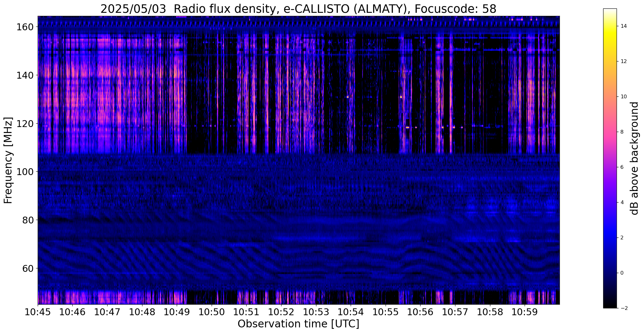Click the 'Observation time [UTC]' axis label
Screen dimensions: 644x333
(298, 324)
